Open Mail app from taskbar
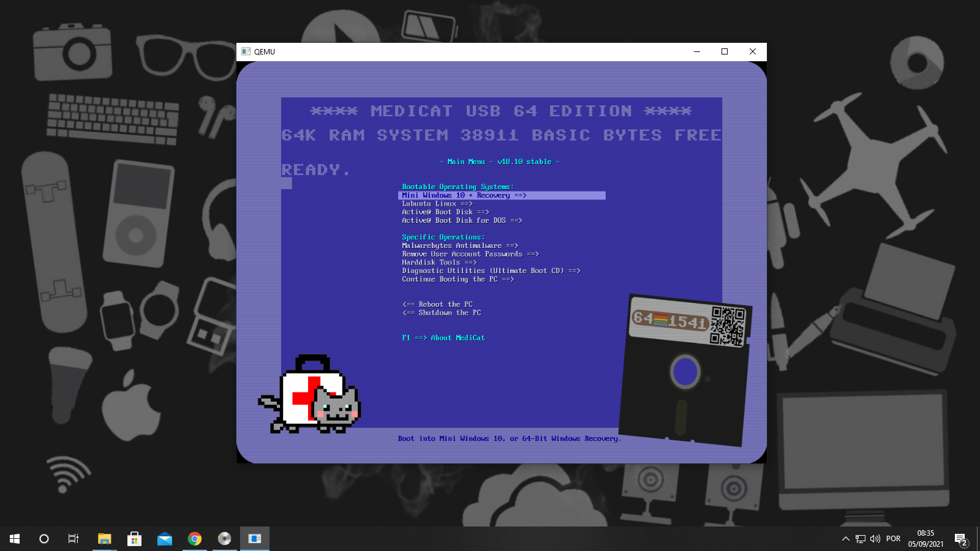 pyautogui.click(x=165, y=539)
